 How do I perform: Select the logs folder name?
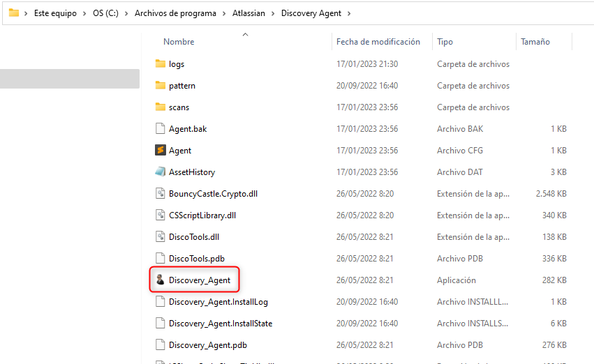pos(177,64)
